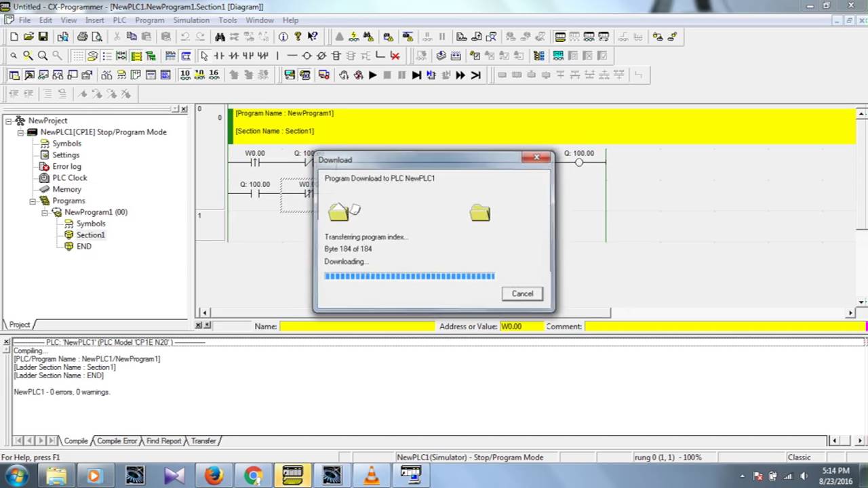
Task: Click the simulation Step Run icon
Action: 416,75
